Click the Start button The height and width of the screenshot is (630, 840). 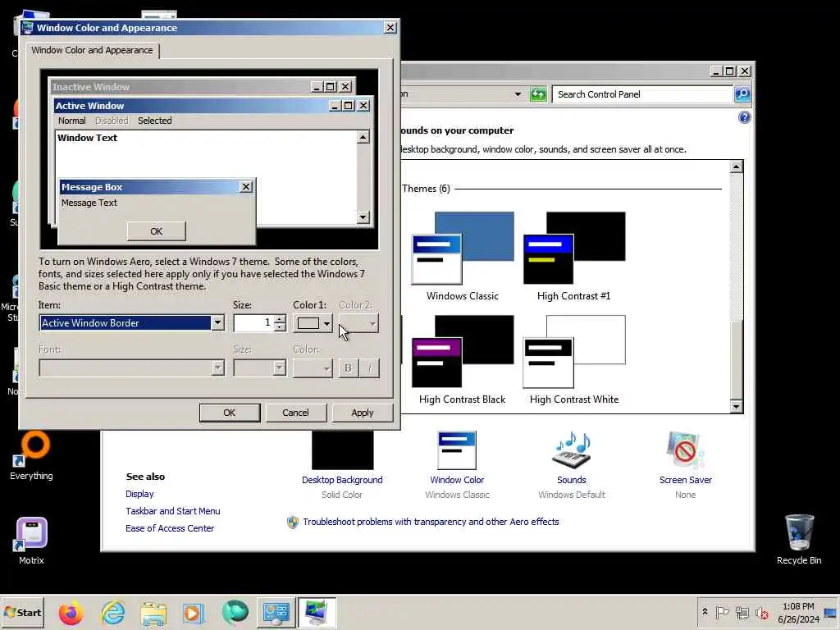22,612
